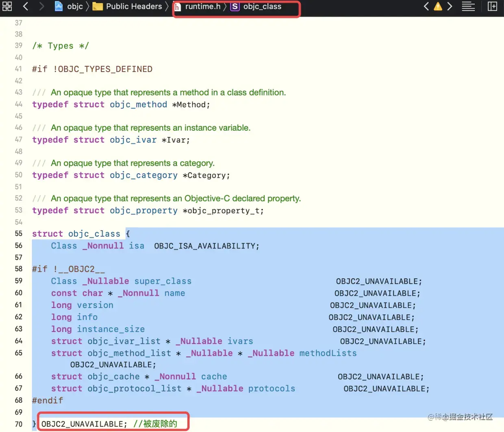Click line number 55 in gutter
Image resolution: width=504 pixels, height=432 pixels.
pyautogui.click(x=19, y=233)
